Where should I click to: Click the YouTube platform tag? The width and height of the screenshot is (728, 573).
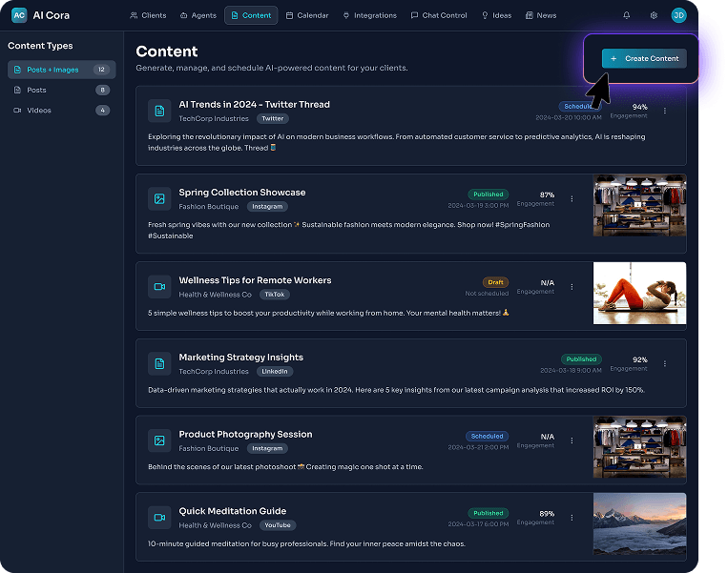(x=278, y=525)
